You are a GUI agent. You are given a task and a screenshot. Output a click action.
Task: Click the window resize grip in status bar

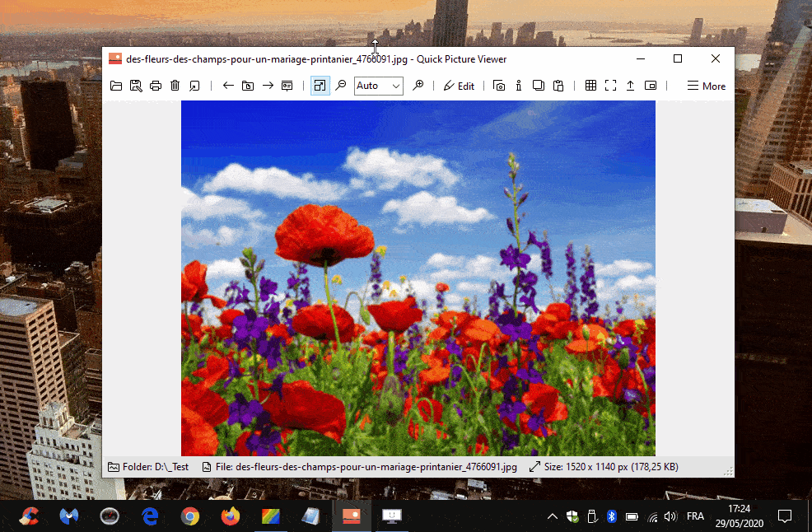coord(728,471)
